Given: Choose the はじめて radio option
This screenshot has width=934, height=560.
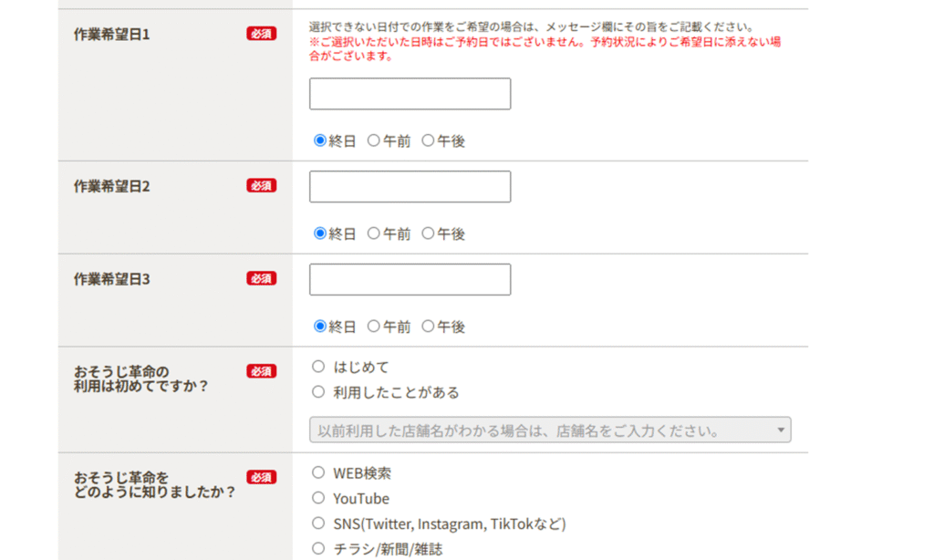Looking at the screenshot, I should 318,367.
